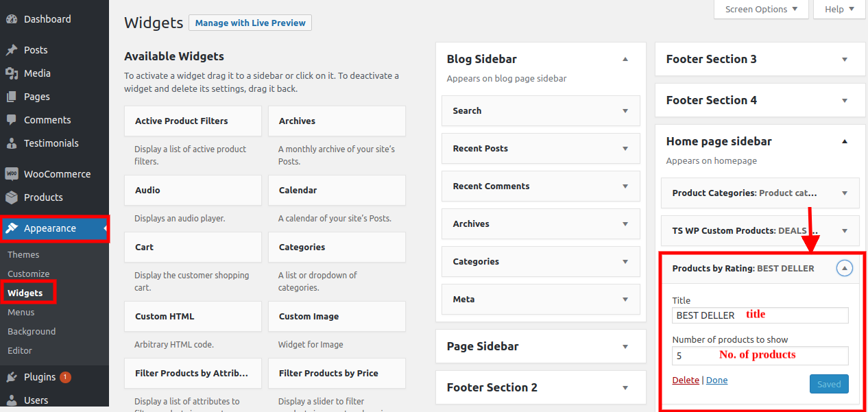Screen dimensions: 868x412
Task: Select Menus under Appearance
Action: [21, 312]
